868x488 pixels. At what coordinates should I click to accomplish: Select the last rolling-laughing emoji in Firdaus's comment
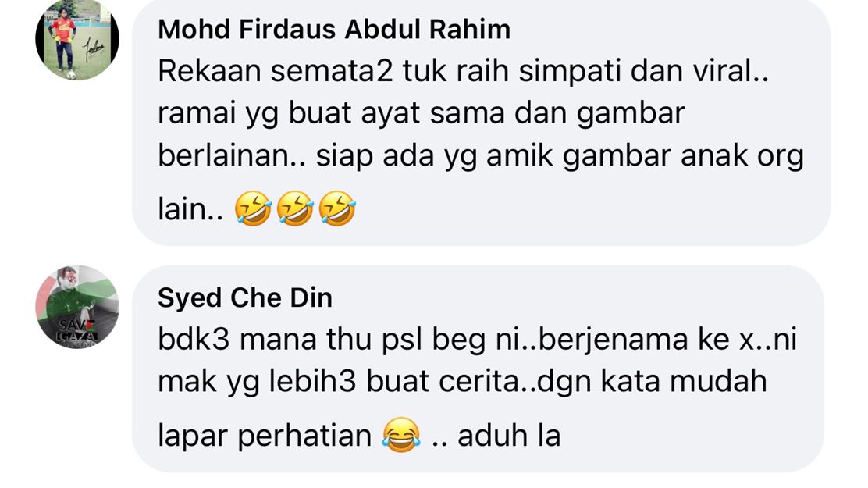[337, 208]
